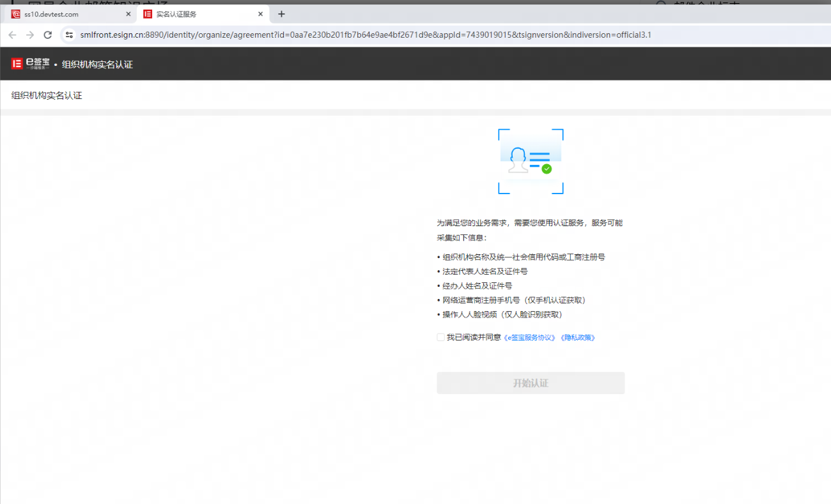Image resolution: width=831 pixels, height=504 pixels.
Task: Click the 操作人人脸视频 bullet text
Action: pos(502,315)
